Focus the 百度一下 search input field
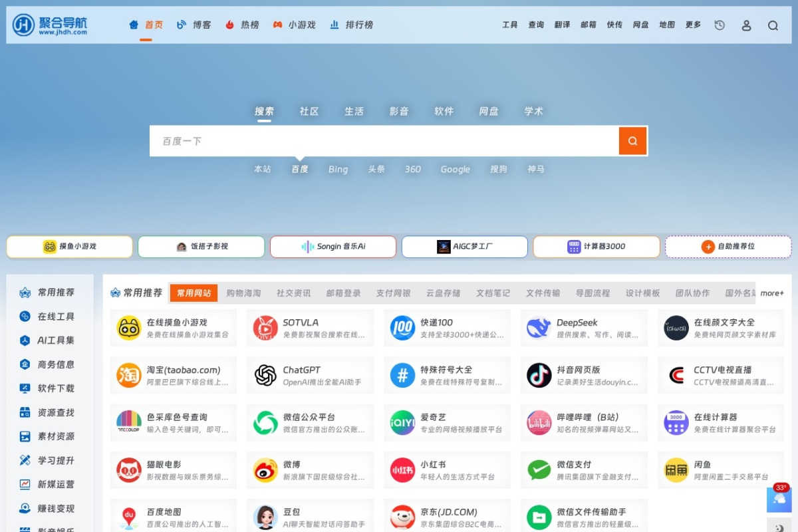Image resolution: width=798 pixels, height=532 pixels. (x=384, y=141)
